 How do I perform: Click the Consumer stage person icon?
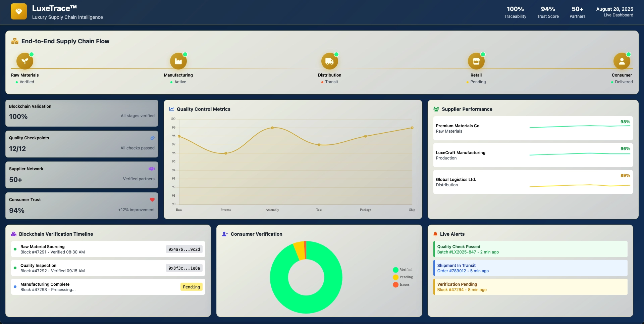pyautogui.click(x=622, y=61)
